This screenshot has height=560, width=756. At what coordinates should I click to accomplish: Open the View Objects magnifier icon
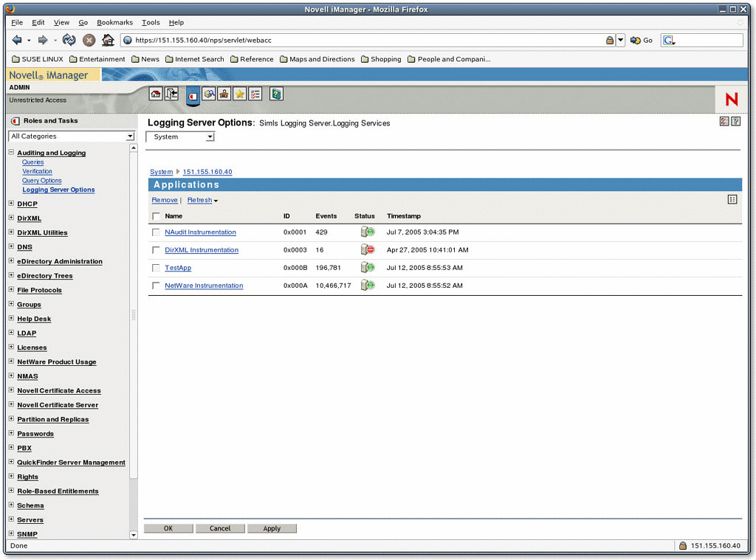[x=209, y=94]
